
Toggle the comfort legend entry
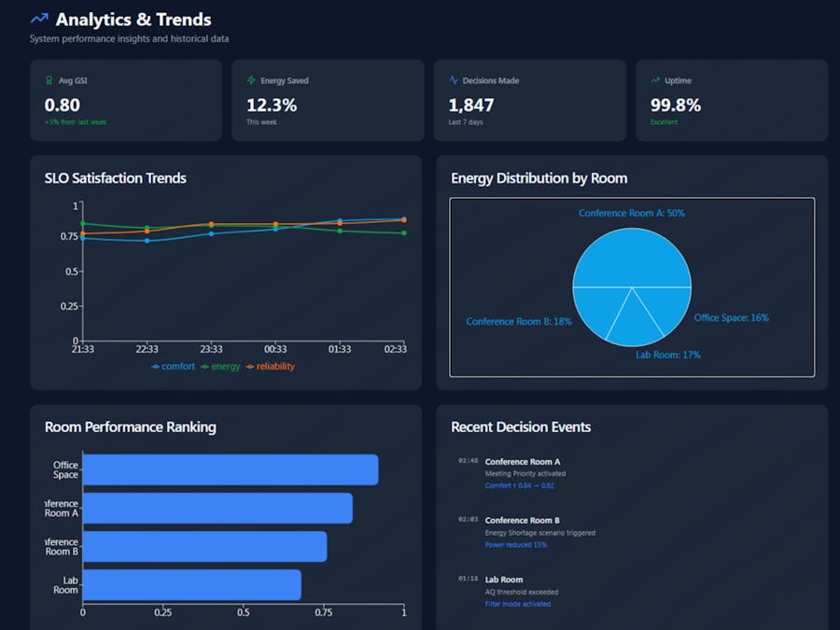click(173, 367)
